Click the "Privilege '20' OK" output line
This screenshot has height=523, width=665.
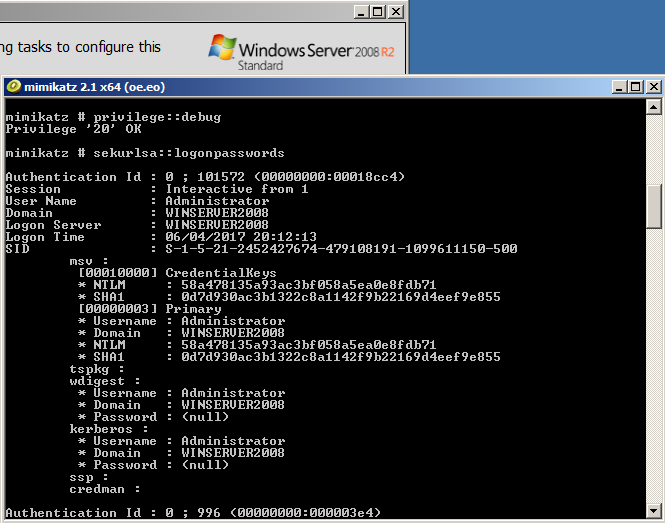click(x=73, y=129)
